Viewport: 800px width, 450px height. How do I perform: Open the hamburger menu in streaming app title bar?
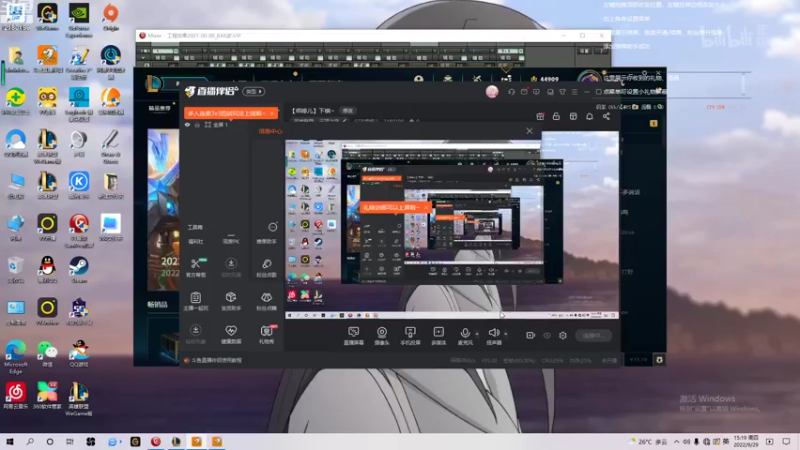point(574,92)
